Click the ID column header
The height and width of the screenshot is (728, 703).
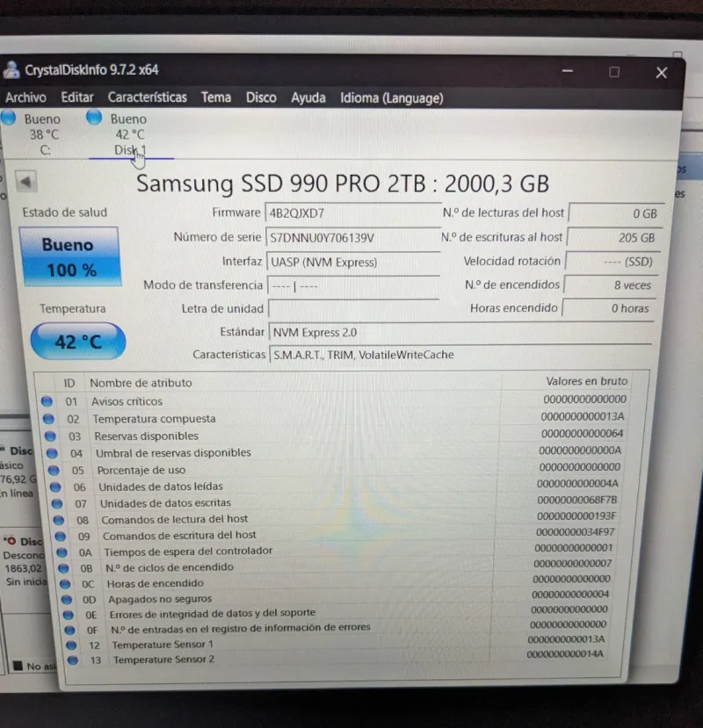pyautogui.click(x=69, y=383)
